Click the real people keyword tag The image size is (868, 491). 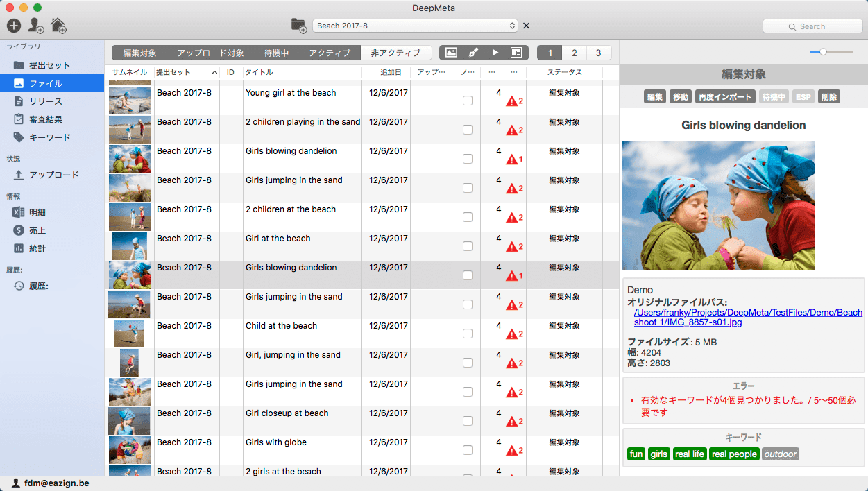click(734, 454)
